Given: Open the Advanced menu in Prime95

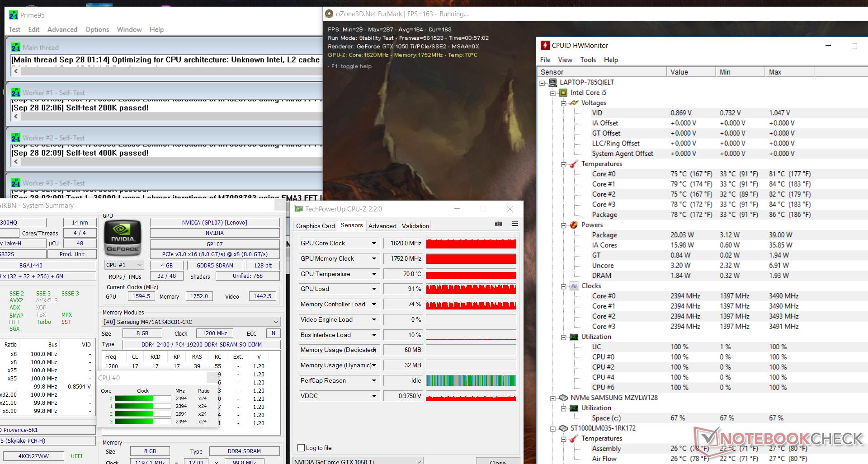Looking at the screenshot, I should tap(62, 29).
